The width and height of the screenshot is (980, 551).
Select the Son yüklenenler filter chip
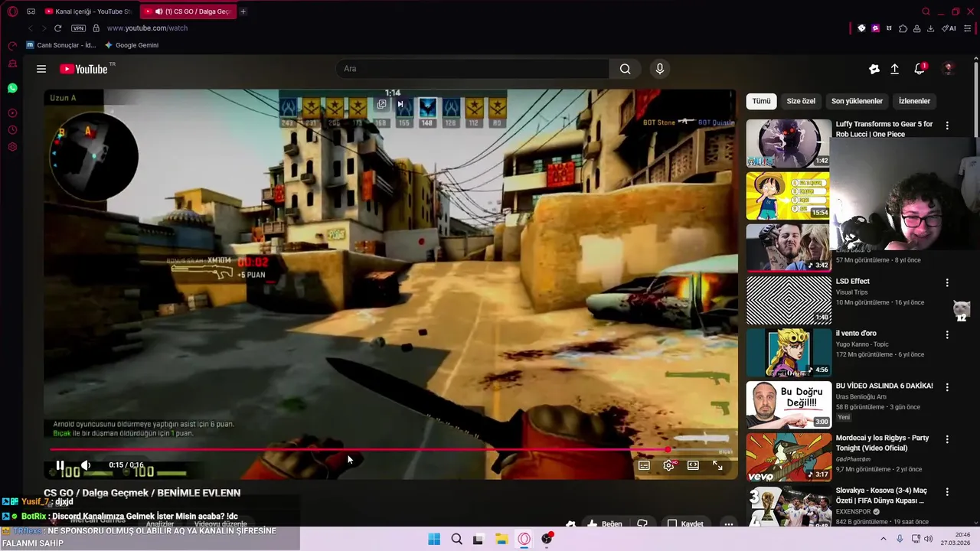[x=857, y=101]
